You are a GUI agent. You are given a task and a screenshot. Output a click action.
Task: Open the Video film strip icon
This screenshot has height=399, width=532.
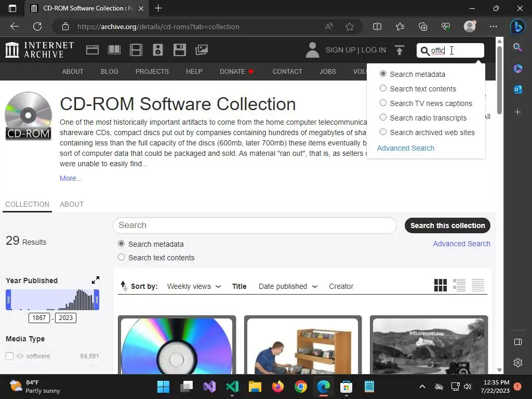coord(136,50)
